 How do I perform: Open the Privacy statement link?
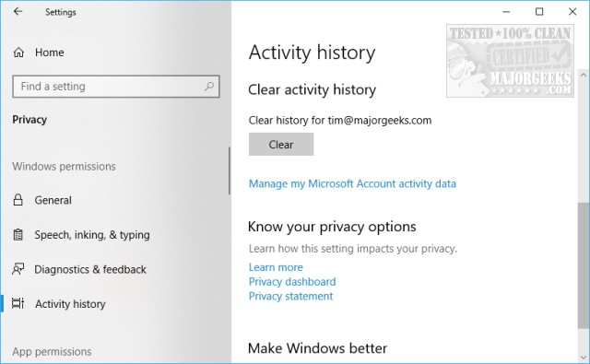coord(290,297)
